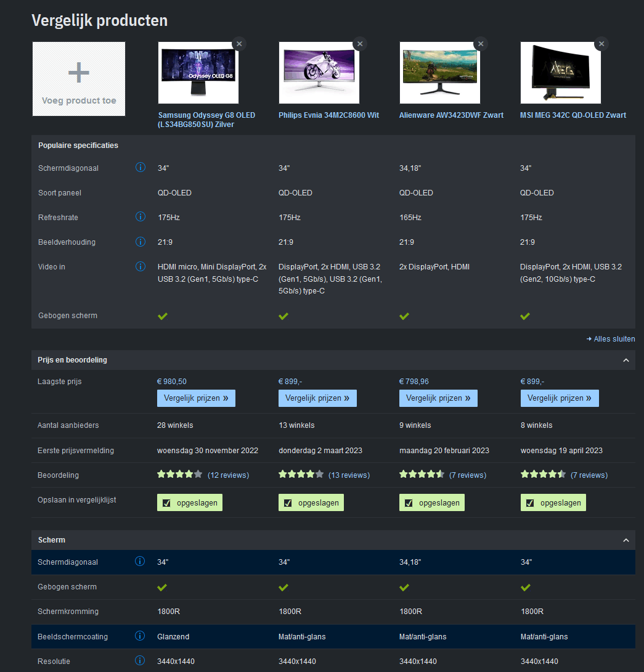
Task: Open info icon next to Refreshrate
Action: [140, 217]
